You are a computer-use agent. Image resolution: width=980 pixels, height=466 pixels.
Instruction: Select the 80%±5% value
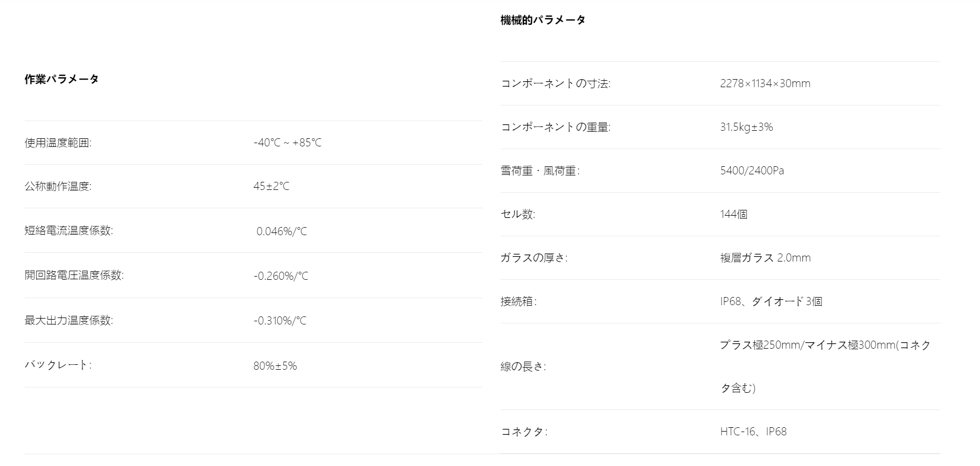(x=275, y=366)
